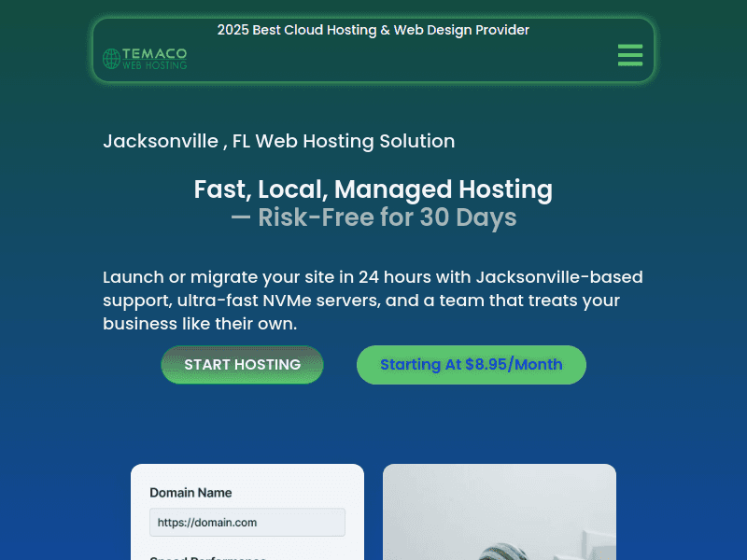Click the business like their own text line
This screenshot has width=747, height=560.
(200, 324)
